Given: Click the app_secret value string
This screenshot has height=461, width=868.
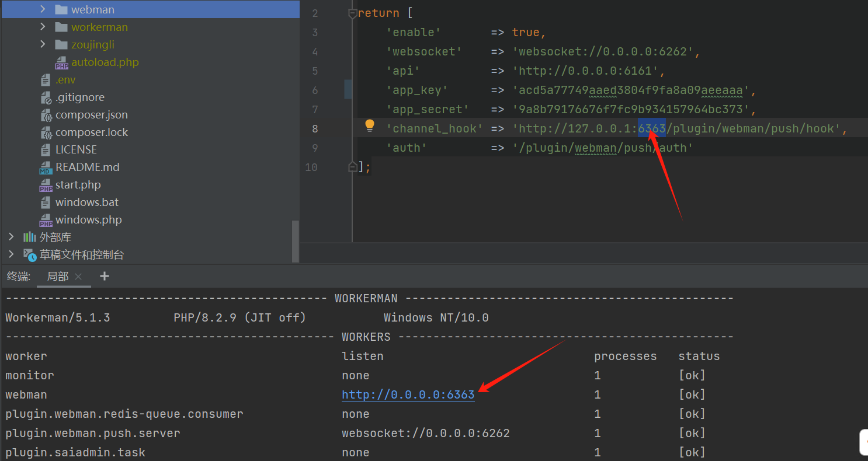Looking at the screenshot, I should point(631,109).
